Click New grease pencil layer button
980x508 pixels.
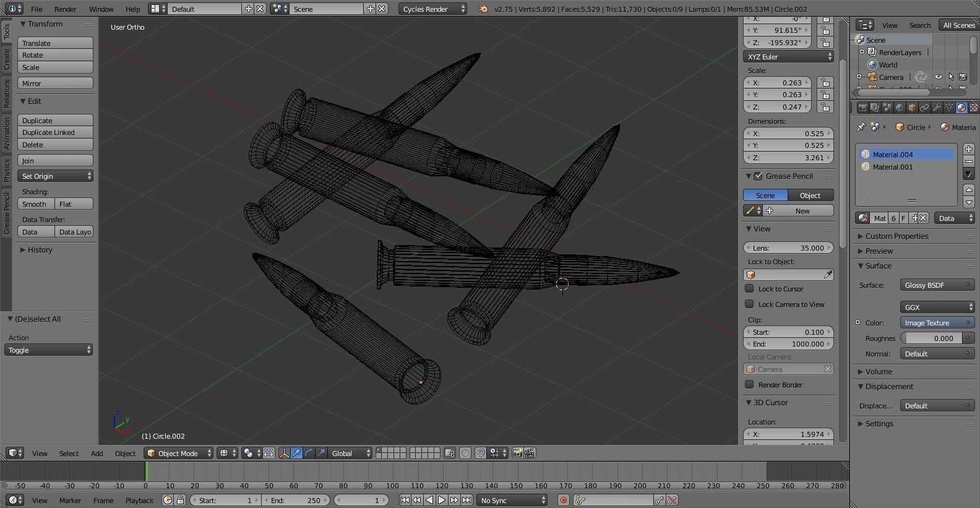click(x=799, y=211)
